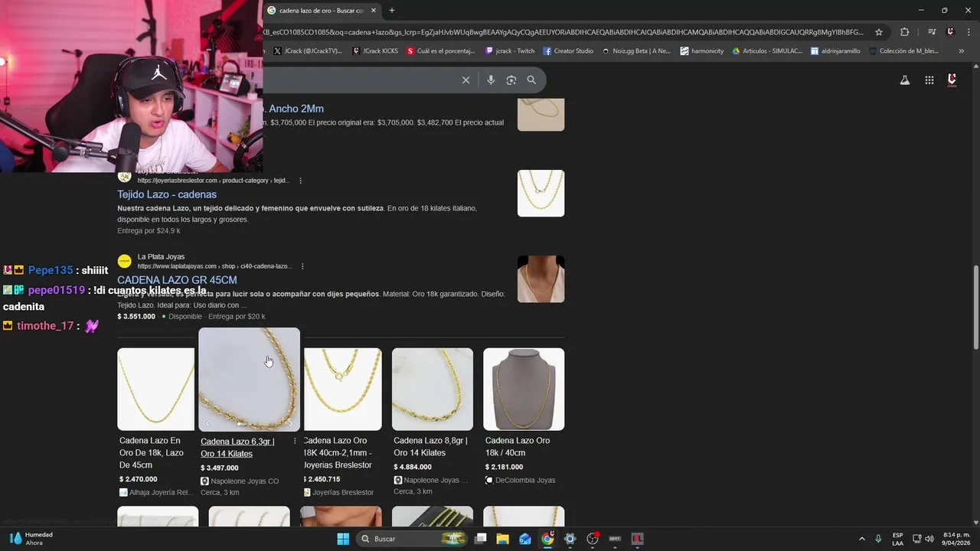
Task: Open 'Cadena Lazo 6,3gr | Oro 14 Kilates' link
Action: click(237, 447)
